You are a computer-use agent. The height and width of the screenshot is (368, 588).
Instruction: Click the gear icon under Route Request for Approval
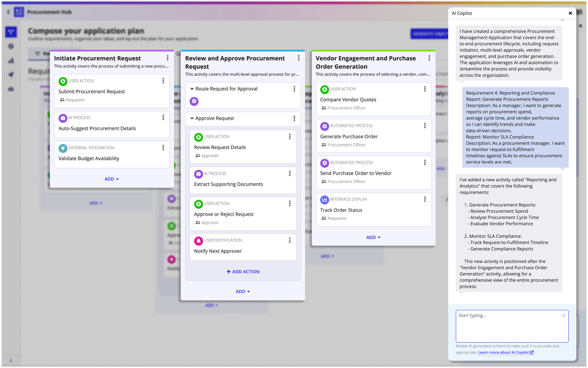pos(194,101)
